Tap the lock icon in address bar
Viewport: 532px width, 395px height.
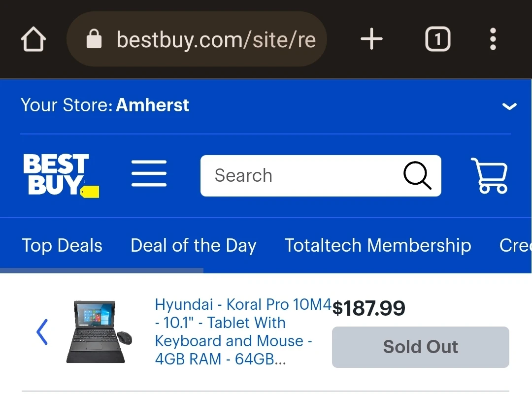pyautogui.click(x=94, y=39)
